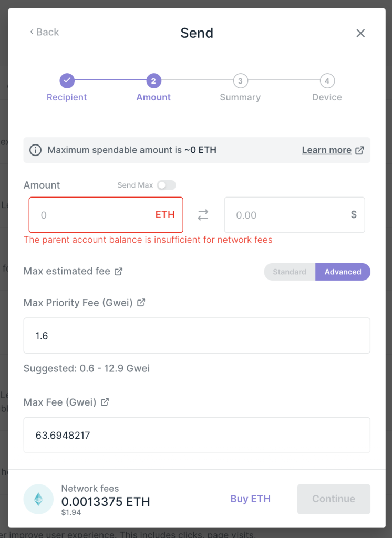
Task: Open Max Priority Fee external link icon
Action: point(141,303)
